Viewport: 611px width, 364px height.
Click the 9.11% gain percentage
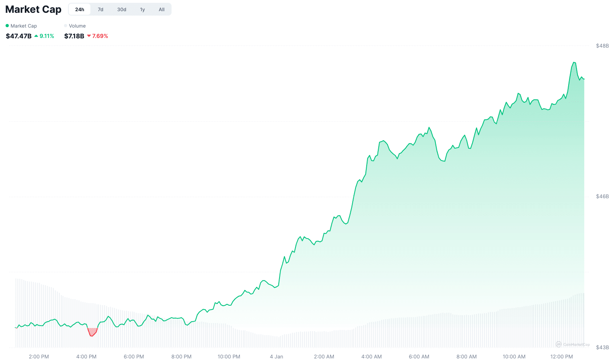48,36
